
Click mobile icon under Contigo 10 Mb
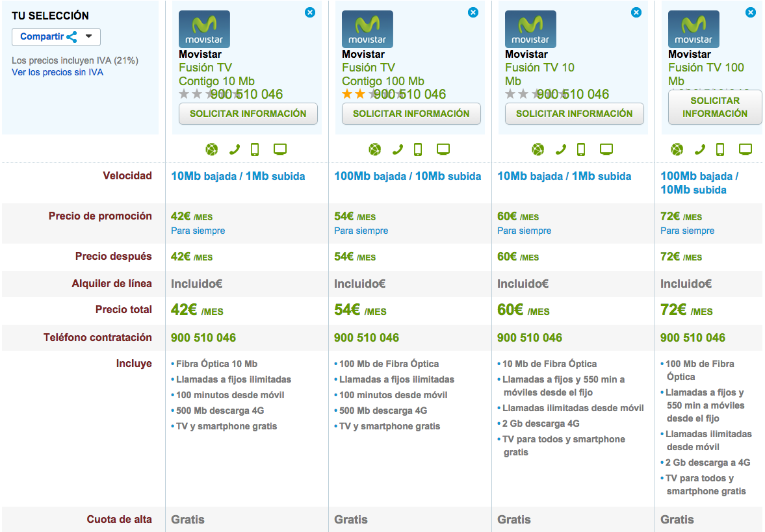click(255, 149)
